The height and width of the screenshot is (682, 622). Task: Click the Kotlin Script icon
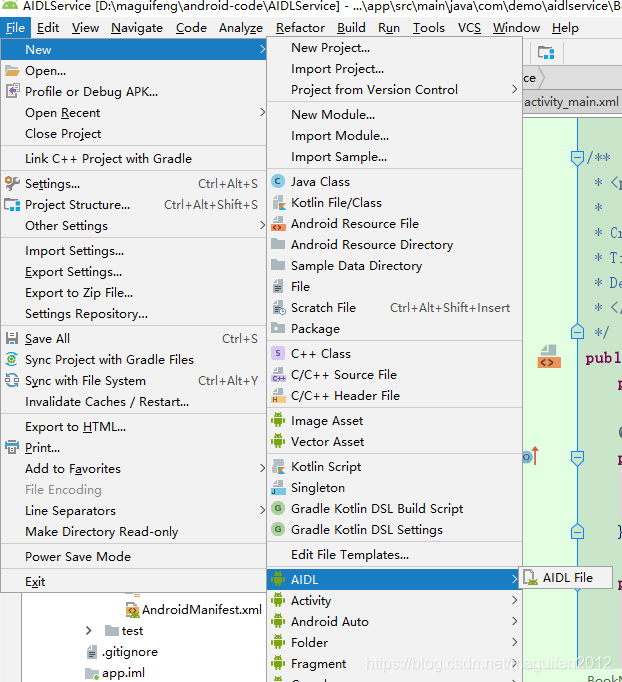point(278,467)
